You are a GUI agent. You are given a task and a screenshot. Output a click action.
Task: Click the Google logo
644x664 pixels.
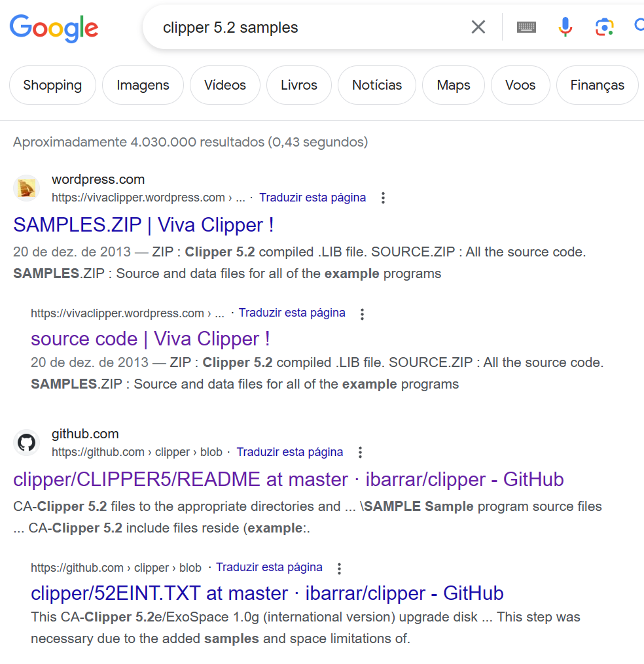54,28
